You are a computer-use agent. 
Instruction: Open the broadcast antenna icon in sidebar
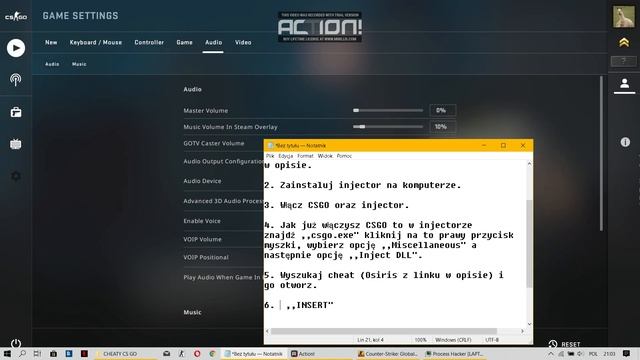tap(16, 80)
